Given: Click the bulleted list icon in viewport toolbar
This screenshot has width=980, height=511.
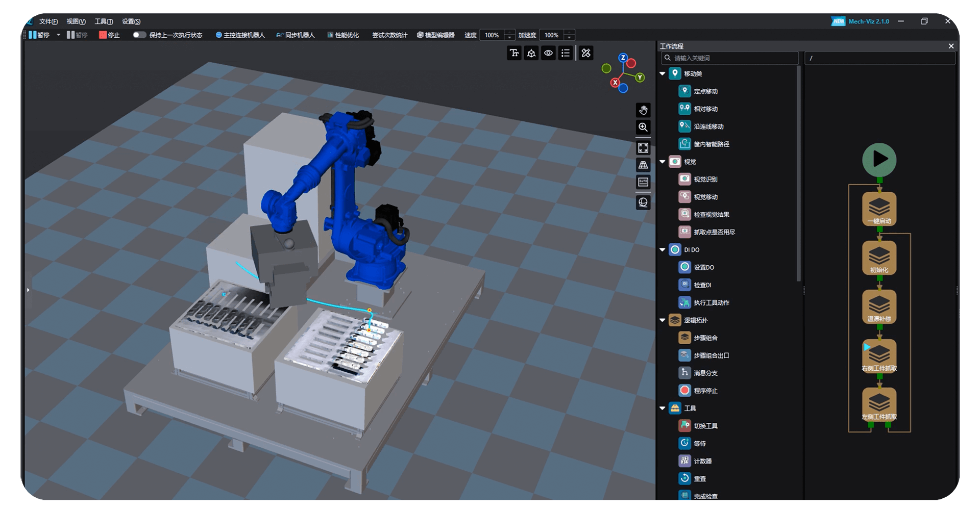Looking at the screenshot, I should pos(566,53).
